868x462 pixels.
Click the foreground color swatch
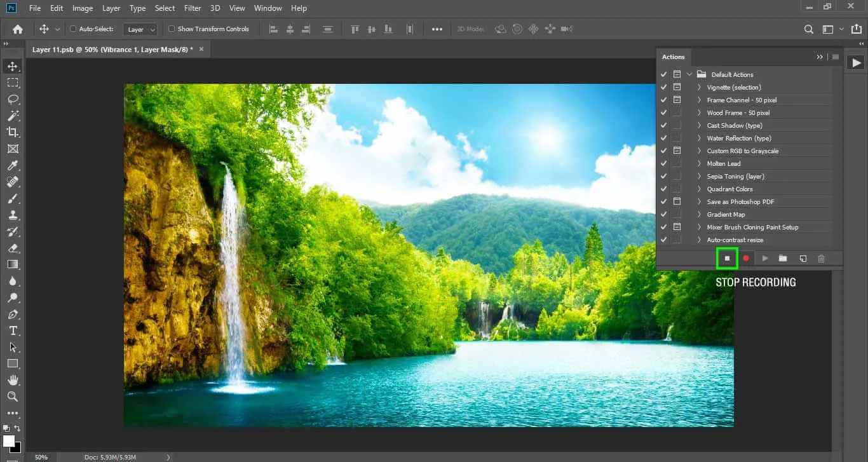pyautogui.click(x=9, y=440)
